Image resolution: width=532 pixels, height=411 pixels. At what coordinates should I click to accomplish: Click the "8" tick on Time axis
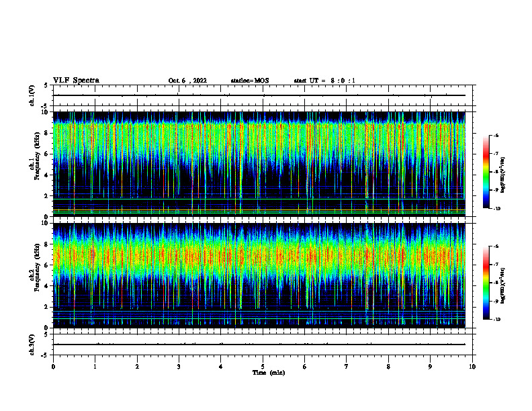(x=388, y=367)
